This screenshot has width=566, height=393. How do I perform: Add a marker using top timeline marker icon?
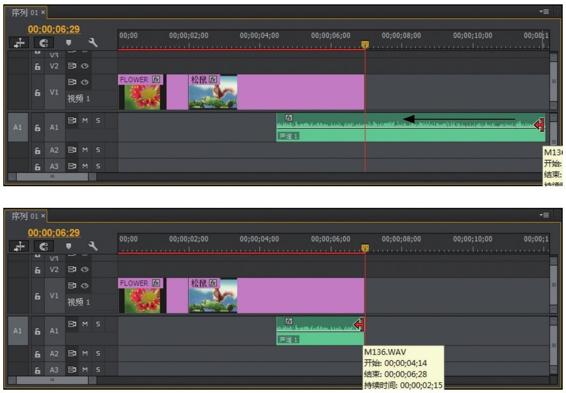69,43
